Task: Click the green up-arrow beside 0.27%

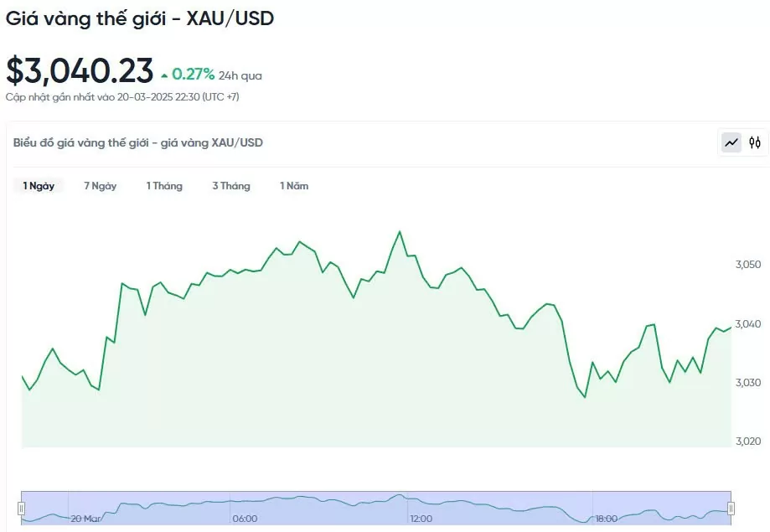Action: [x=164, y=75]
